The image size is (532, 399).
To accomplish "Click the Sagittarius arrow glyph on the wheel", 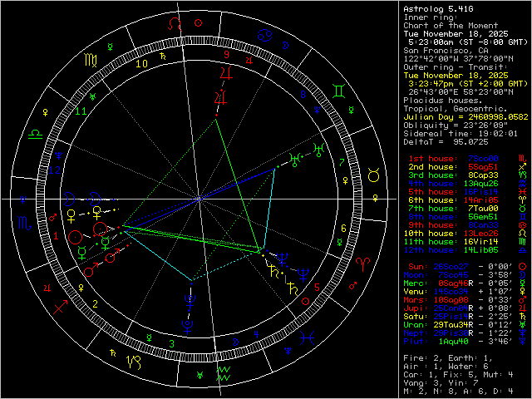I will [62, 307].
